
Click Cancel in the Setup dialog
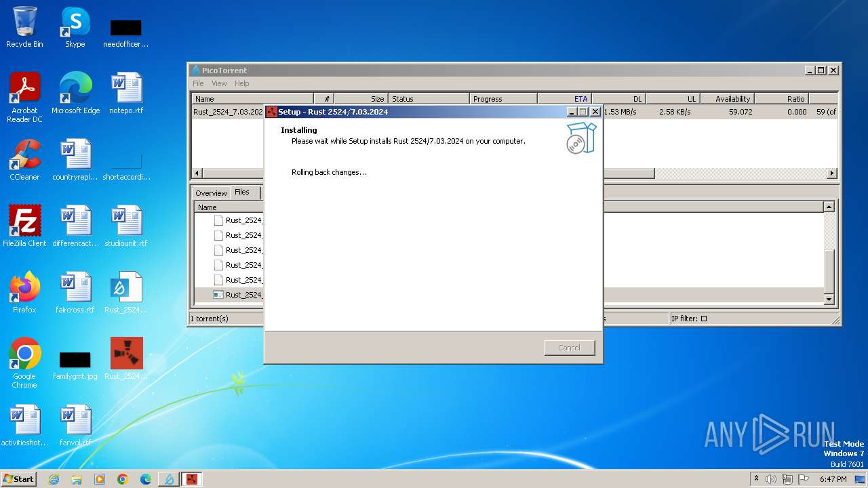click(569, 348)
